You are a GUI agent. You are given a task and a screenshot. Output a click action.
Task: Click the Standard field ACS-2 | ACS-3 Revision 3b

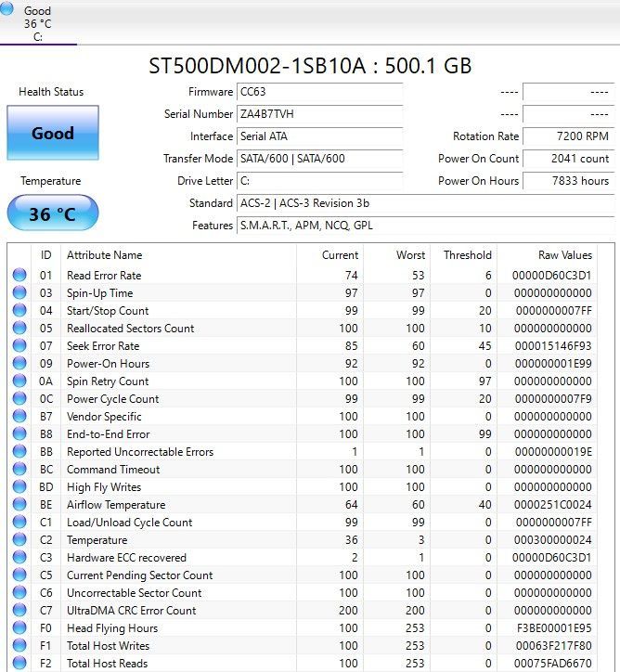coord(426,203)
